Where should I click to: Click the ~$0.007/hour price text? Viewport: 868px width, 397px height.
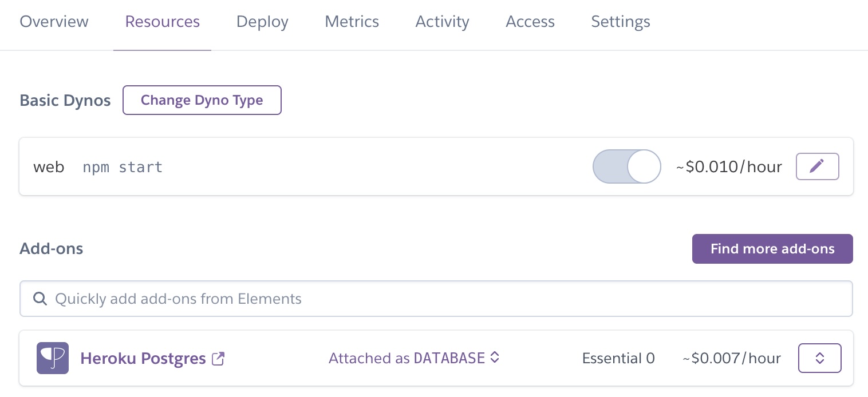tap(732, 359)
